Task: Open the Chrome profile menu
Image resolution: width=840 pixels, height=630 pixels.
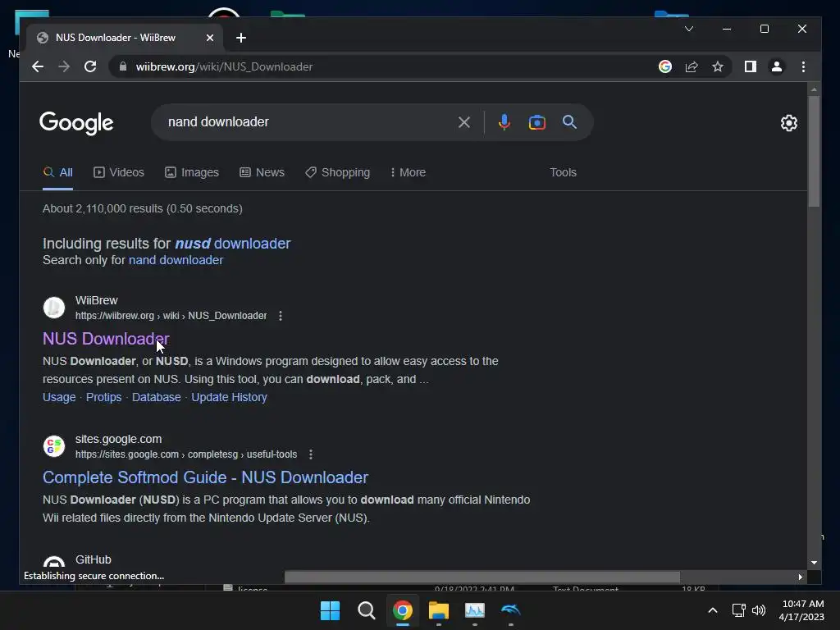Action: [776, 66]
